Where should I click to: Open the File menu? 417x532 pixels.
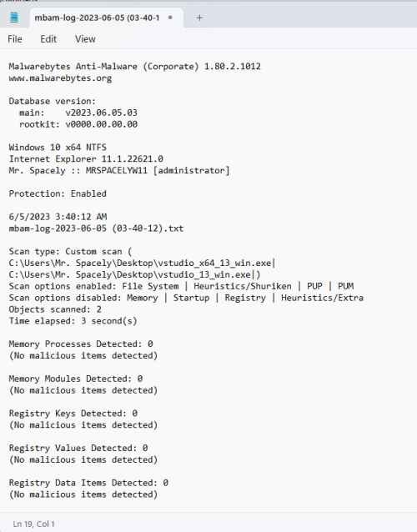click(x=15, y=39)
